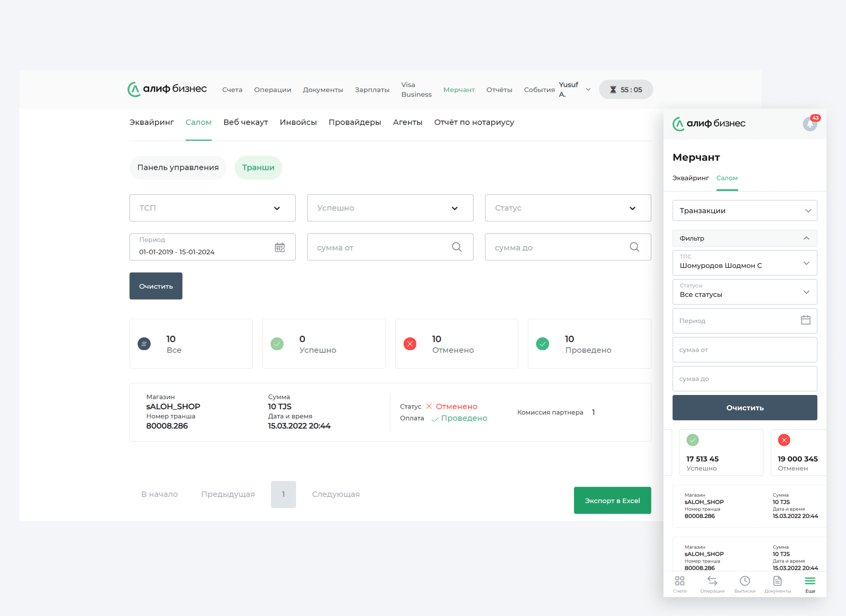Click green check icon on Проведено card
Image resolution: width=846 pixels, height=616 pixels.
pyautogui.click(x=542, y=344)
